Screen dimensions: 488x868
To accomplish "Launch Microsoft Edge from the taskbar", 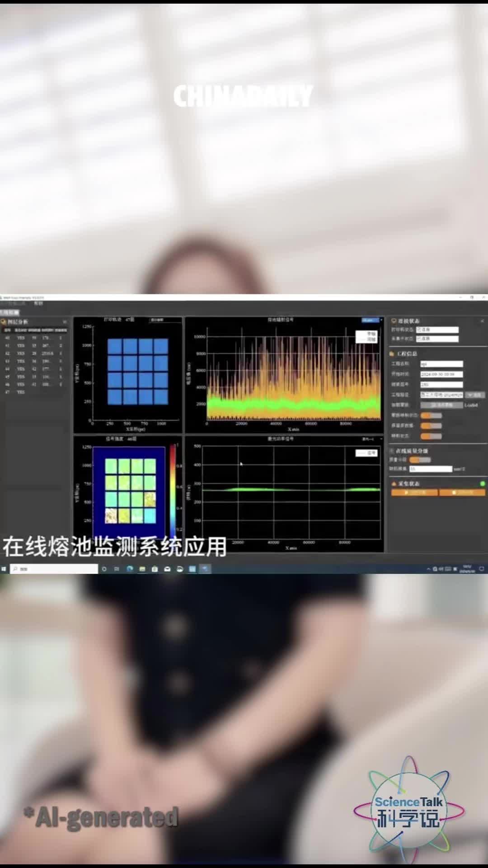I will tap(130, 569).
